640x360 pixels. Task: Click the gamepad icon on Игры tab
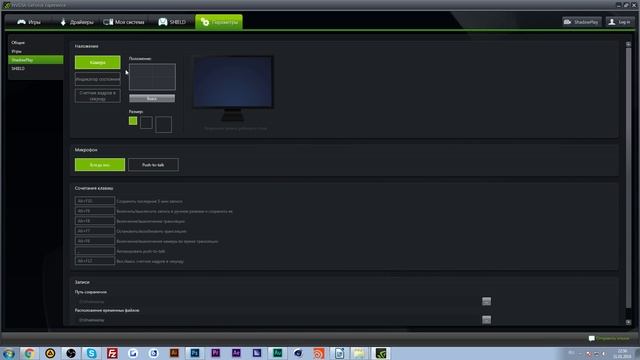[x=21, y=22]
